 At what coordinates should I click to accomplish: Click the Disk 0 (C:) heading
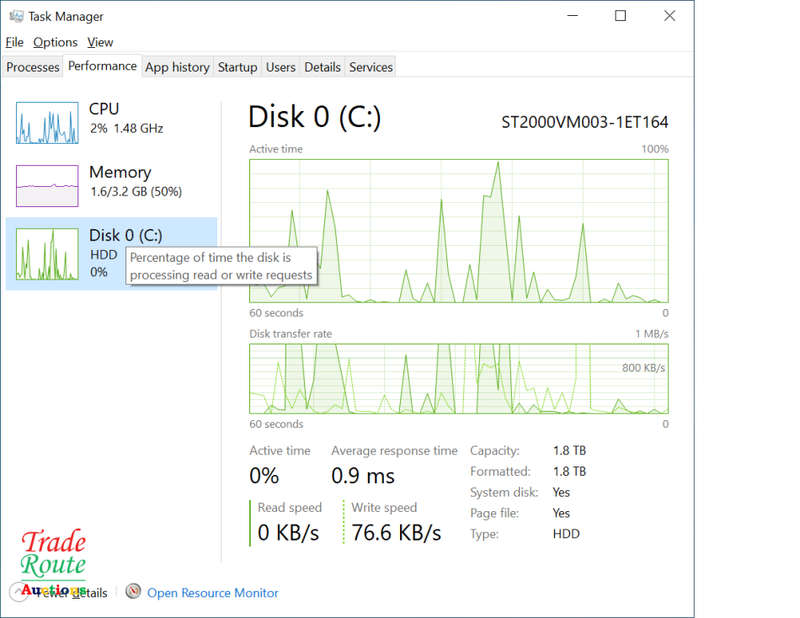point(314,117)
